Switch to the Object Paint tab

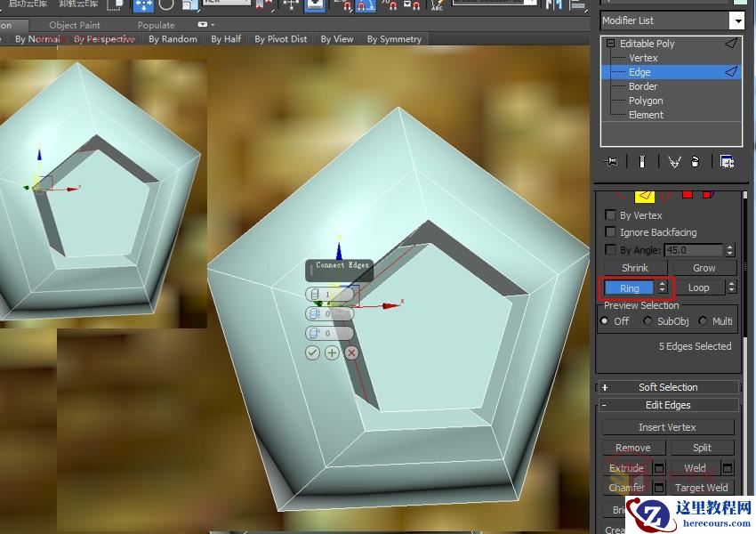(x=75, y=24)
